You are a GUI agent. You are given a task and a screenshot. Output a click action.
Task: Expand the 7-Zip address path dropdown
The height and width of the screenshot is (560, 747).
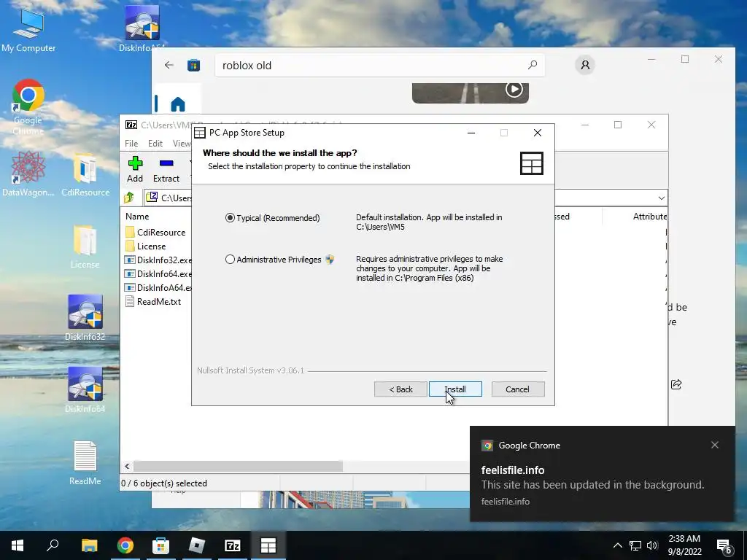point(661,198)
